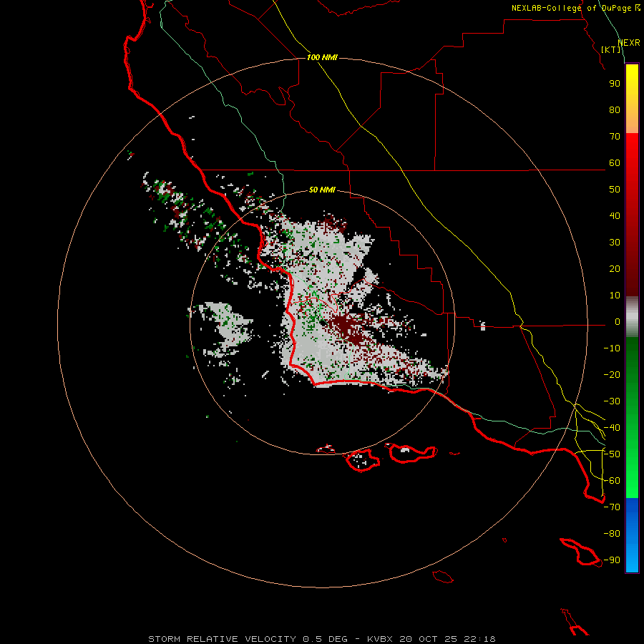Screen dimensions: 644x644
Task: Select the 80 value on the velocity scale
Action: coord(615,110)
